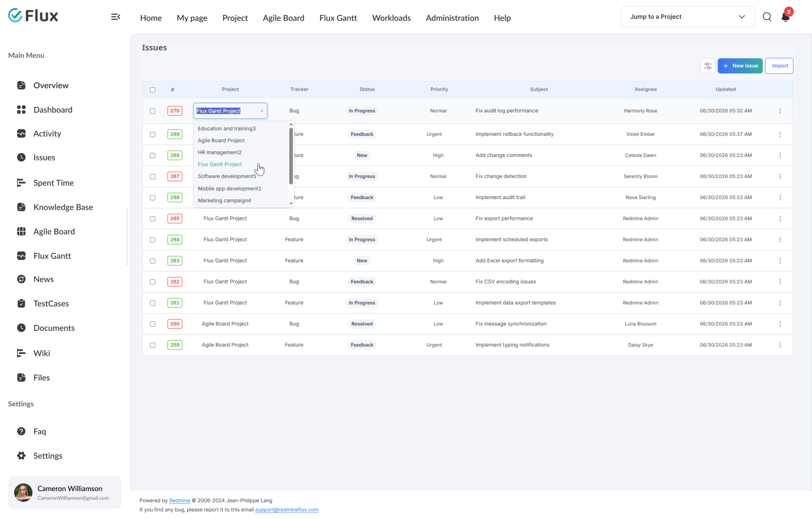Open Flux Gantt in the sidebar

(x=52, y=256)
